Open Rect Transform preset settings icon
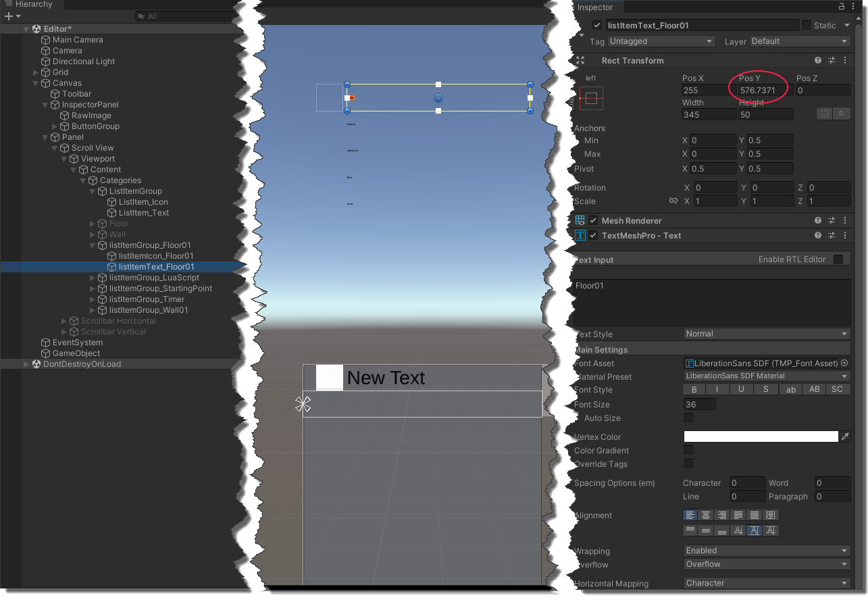Viewport: 868px width, 602px height. pyautogui.click(x=832, y=60)
